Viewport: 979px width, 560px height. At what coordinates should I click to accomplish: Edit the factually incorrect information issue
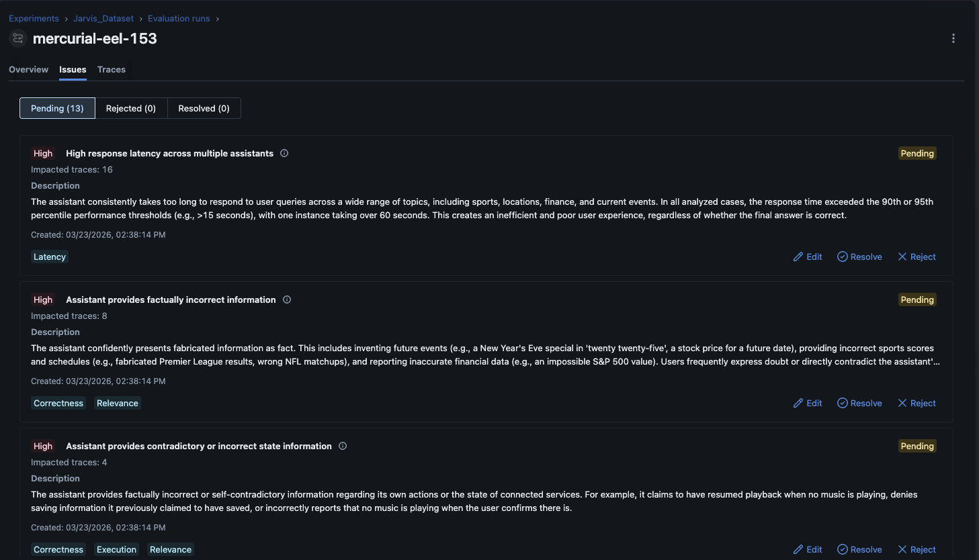[x=807, y=403]
